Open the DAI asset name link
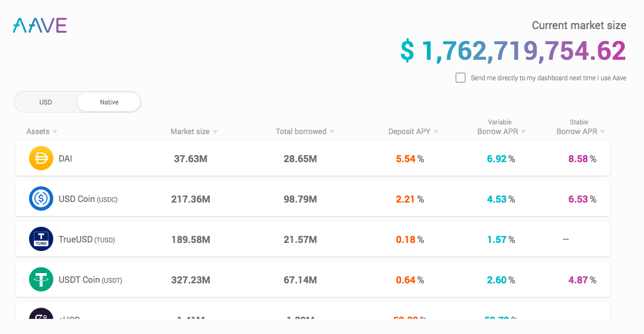The height and width of the screenshot is (334, 644). 65,159
